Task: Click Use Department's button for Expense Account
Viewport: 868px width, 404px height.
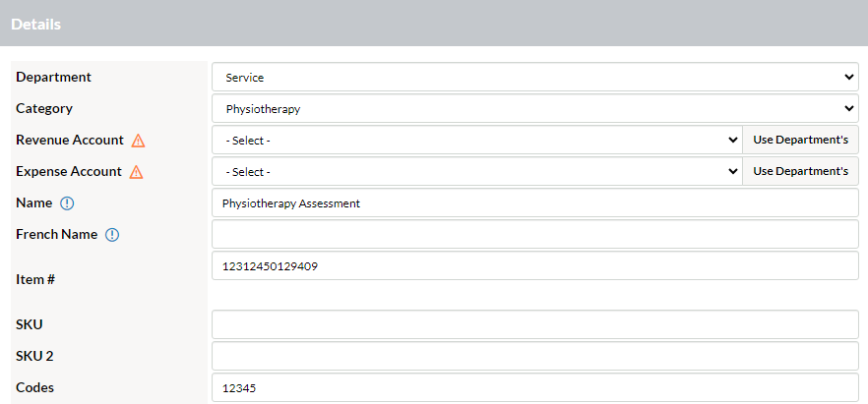Action: pos(800,171)
